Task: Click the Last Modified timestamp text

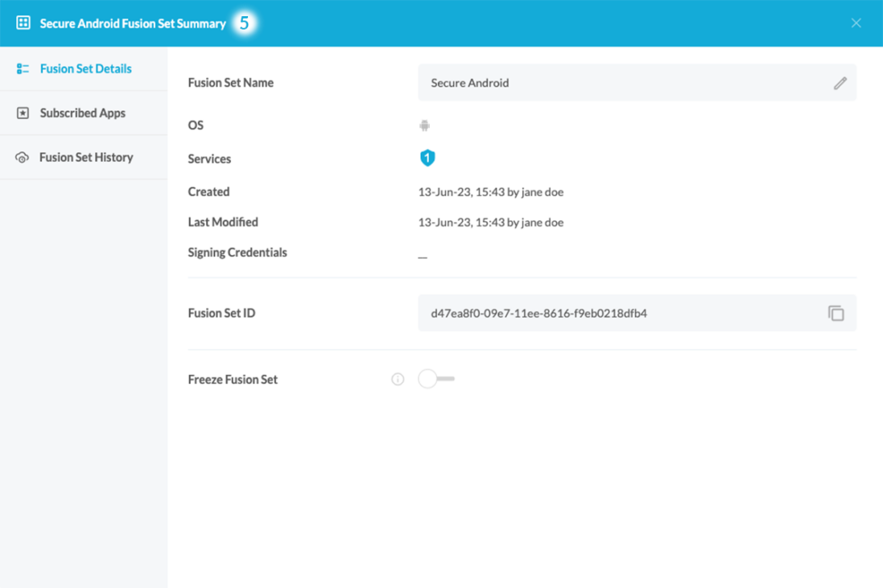Action: [x=490, y=223]
